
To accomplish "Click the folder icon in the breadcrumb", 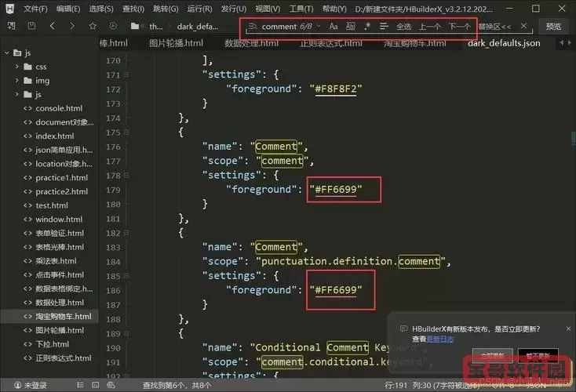I will pyautogui.click(x=135, y=26).
